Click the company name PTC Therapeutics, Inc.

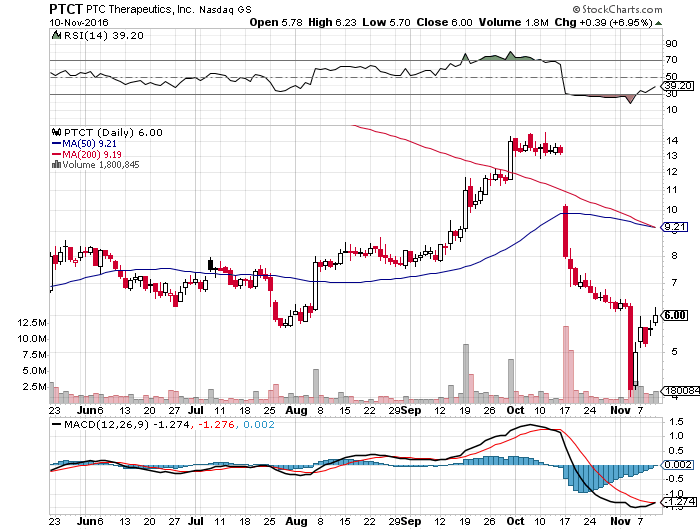[x=140, y=9]
